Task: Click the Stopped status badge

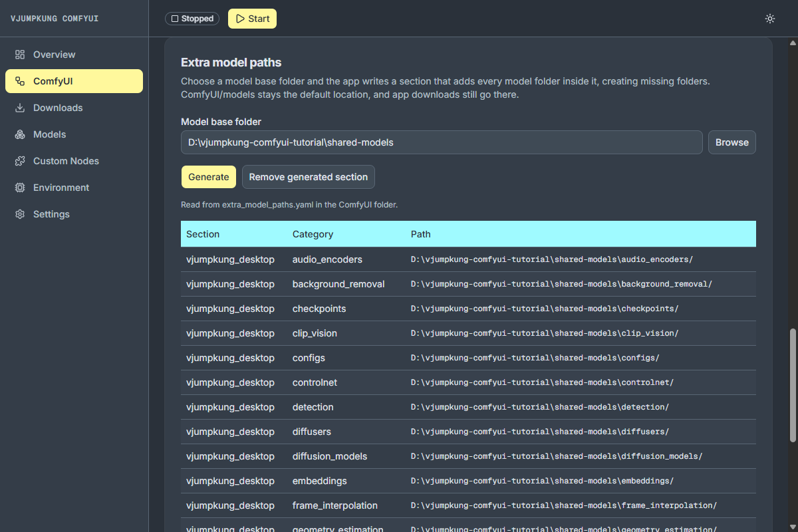Action: pos(192,19)
